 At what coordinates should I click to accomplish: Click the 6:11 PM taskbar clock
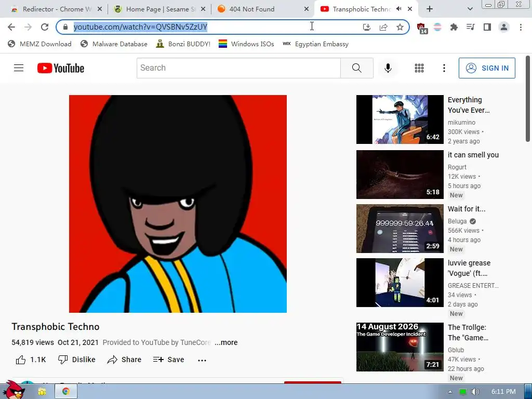(x=503, y=392)
